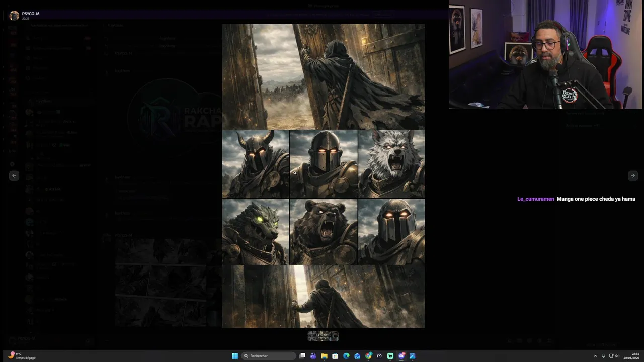644x362 pixels.
Task: Open Microsoft Teams from the taskbar
Action: (x=313, y=356)
